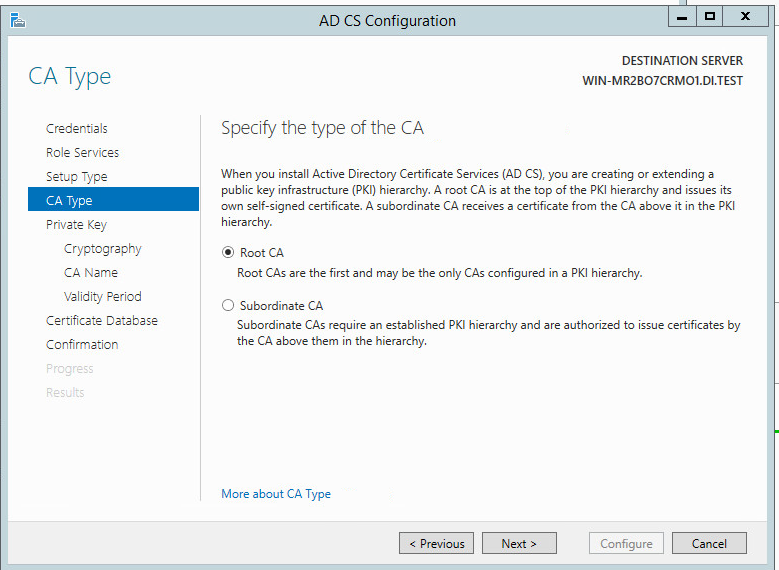Minimize the AD CS Configuration window
The image size is (779, 570).
pos(682,17)
